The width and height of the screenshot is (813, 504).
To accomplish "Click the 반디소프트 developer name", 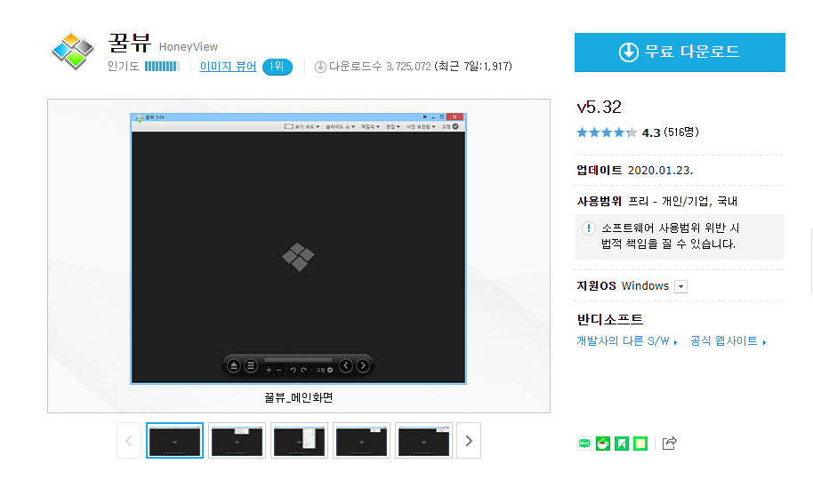I will pyautogui.click(x=610, y=320).
